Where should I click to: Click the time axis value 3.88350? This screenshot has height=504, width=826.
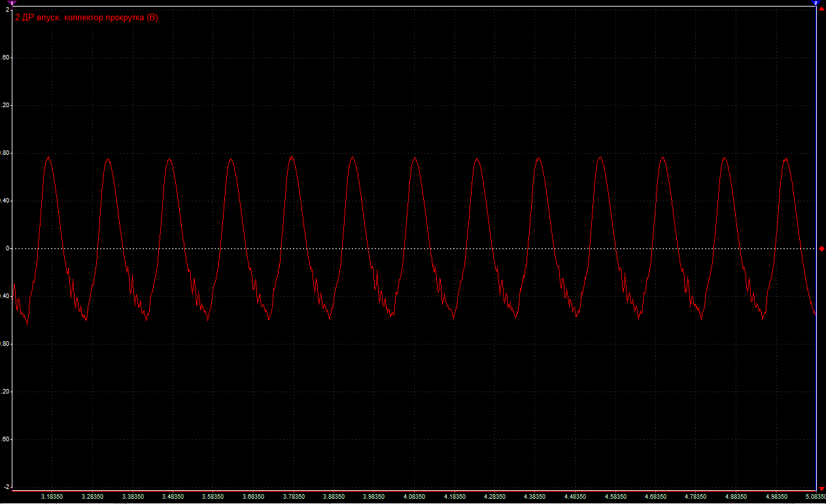click(334, 497)
